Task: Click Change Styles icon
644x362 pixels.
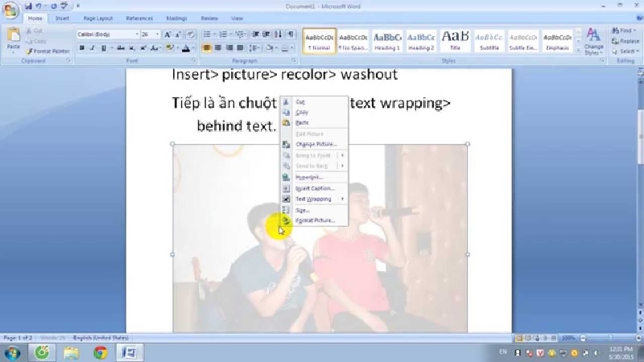Action: pyautogui.click(x=593, y=39)
